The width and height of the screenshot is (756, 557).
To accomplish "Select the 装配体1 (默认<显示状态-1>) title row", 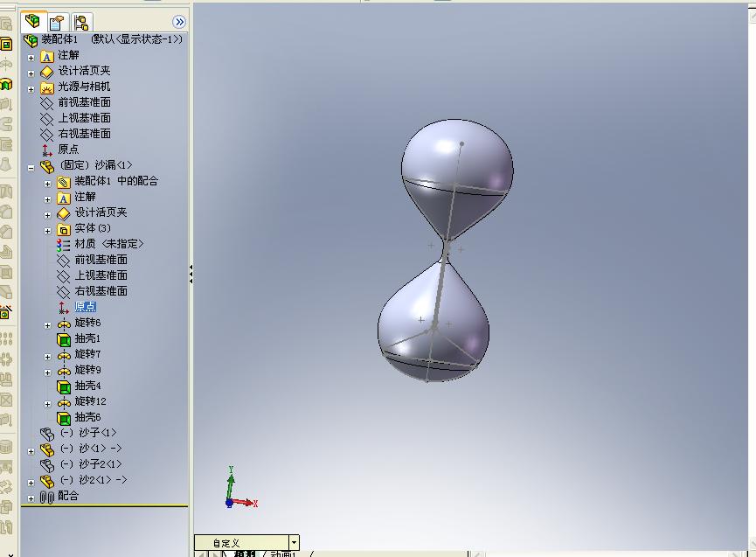I will (x=104, y=39).
